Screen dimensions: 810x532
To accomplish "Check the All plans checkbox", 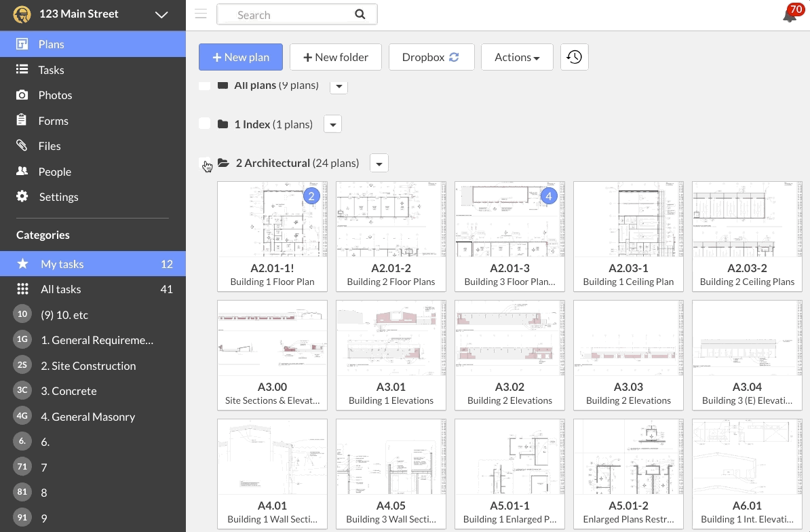I will click(204, 85).
